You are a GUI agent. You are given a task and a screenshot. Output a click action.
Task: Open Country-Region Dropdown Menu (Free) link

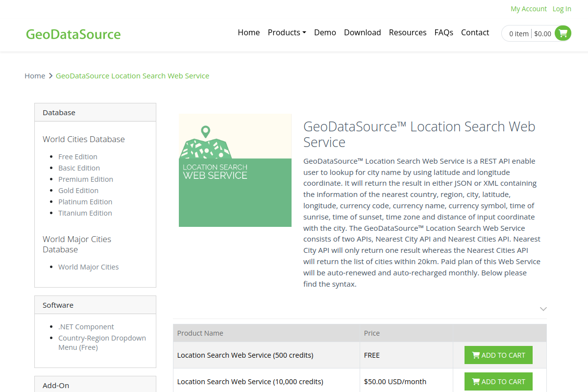pyautogui.click(x=102, y=343)
